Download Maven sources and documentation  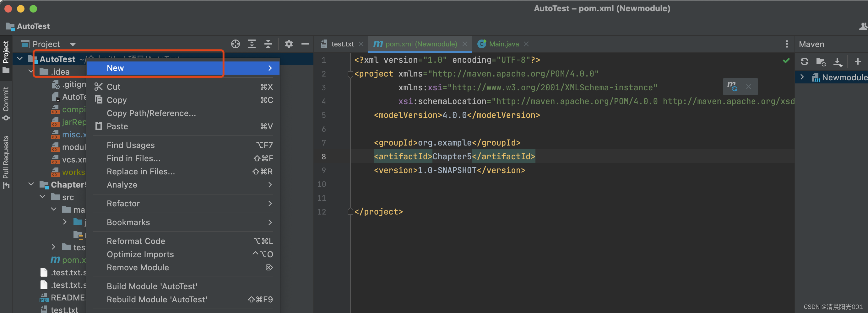pos(838,61)
